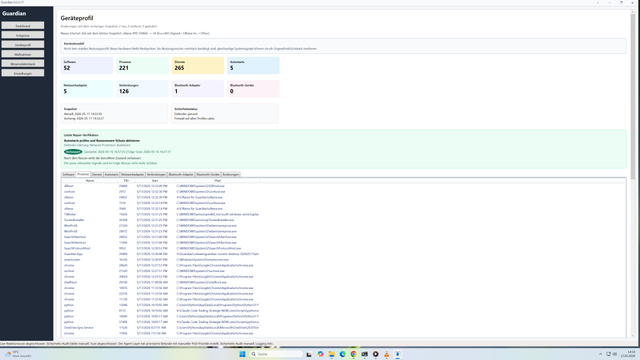Go to Dashboard in the sidebar
The height and width of the screenshot is (360, 640).
pyautogui.click(x=23, y=26)
